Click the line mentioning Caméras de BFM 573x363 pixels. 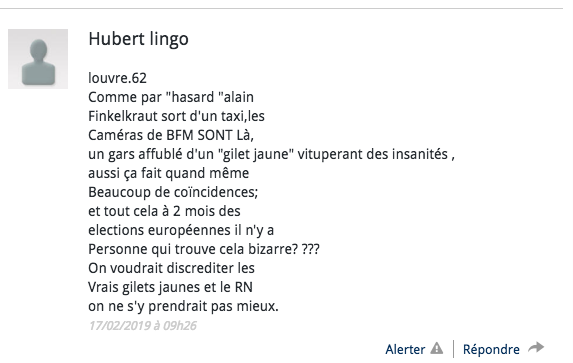pos(171,135)
